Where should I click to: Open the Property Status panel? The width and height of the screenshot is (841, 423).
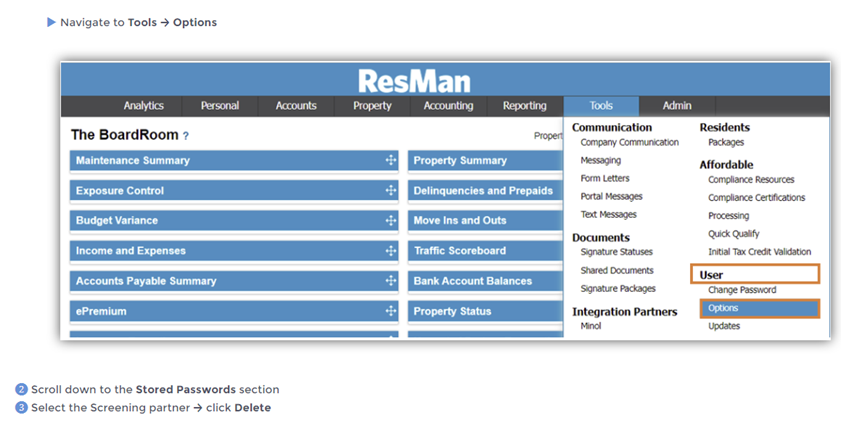[485, 311]
